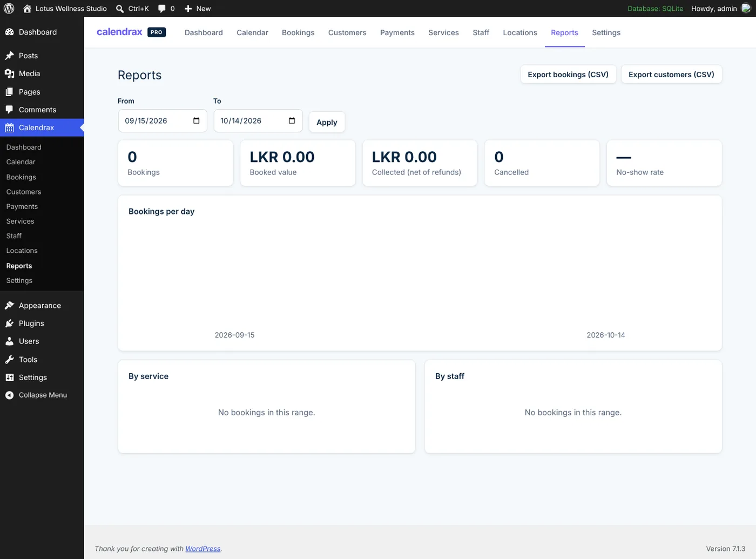Select the Services tab in top navigation

[443, 32]
